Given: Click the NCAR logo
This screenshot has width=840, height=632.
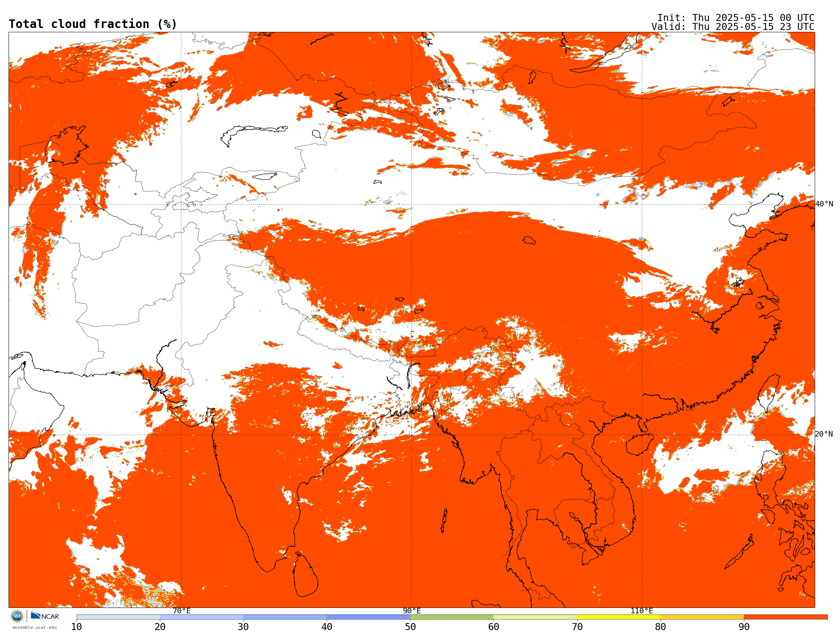Looking at the screenshot, I should (45, 616).
